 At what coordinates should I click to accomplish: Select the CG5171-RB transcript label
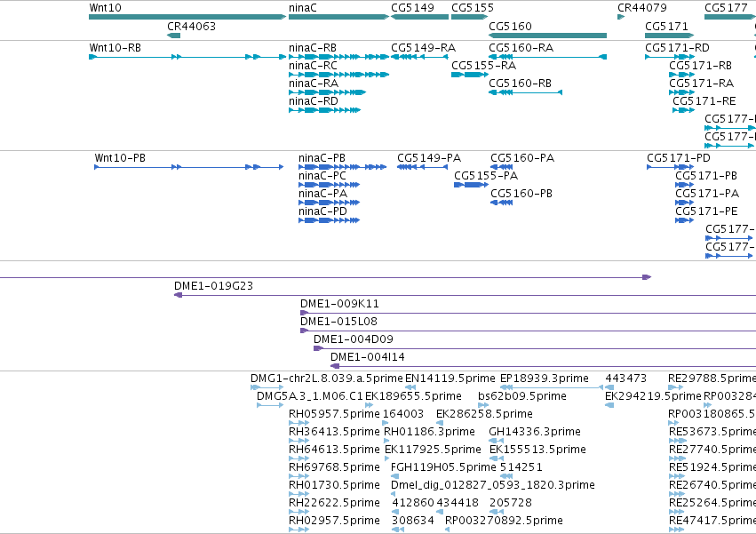pyautogui.click(x=701, y=66)
